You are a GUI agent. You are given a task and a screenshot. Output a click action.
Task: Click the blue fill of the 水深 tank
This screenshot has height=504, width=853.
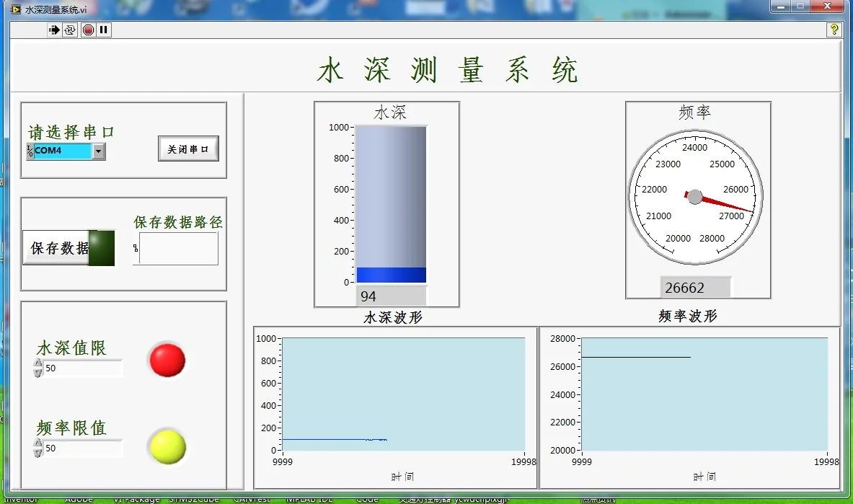(391, 275)
